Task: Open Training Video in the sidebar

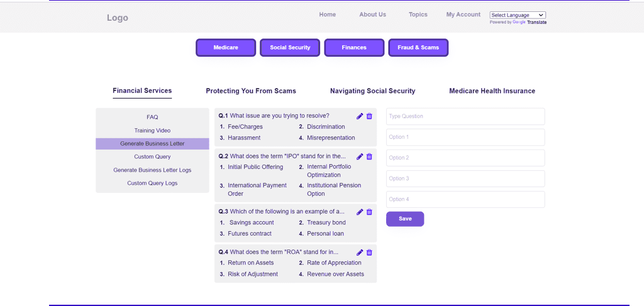Action: point(152,131)
